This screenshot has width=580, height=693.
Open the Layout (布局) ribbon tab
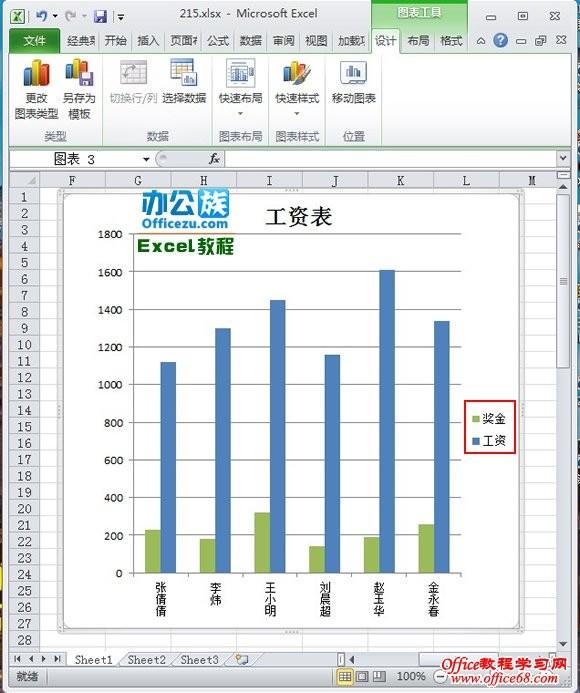point(418,41)
